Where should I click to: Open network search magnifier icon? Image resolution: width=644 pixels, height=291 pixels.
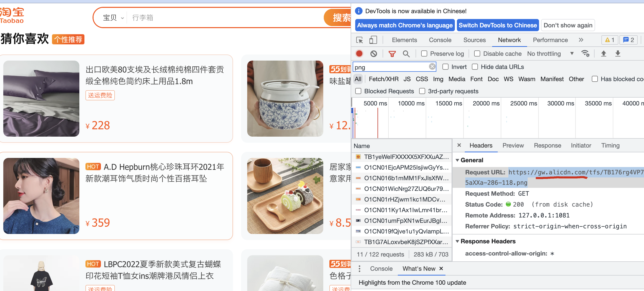pos(406,54)
